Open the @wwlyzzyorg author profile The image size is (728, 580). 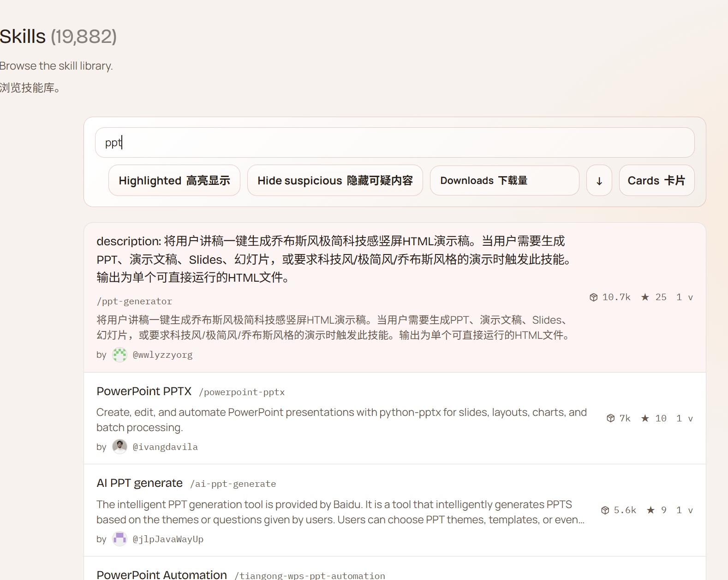(162, 355)
